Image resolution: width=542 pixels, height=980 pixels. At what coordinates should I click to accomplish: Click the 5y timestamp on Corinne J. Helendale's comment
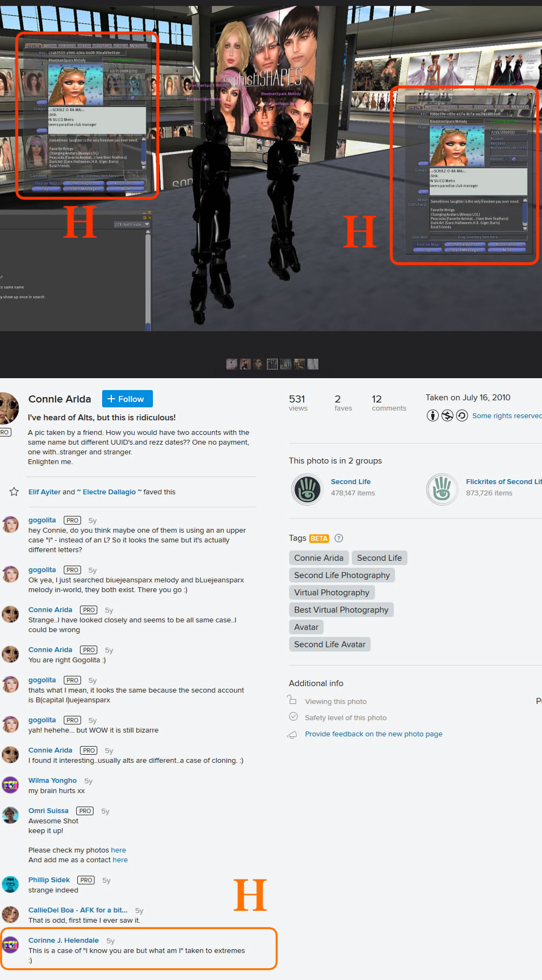click(110, 941)
